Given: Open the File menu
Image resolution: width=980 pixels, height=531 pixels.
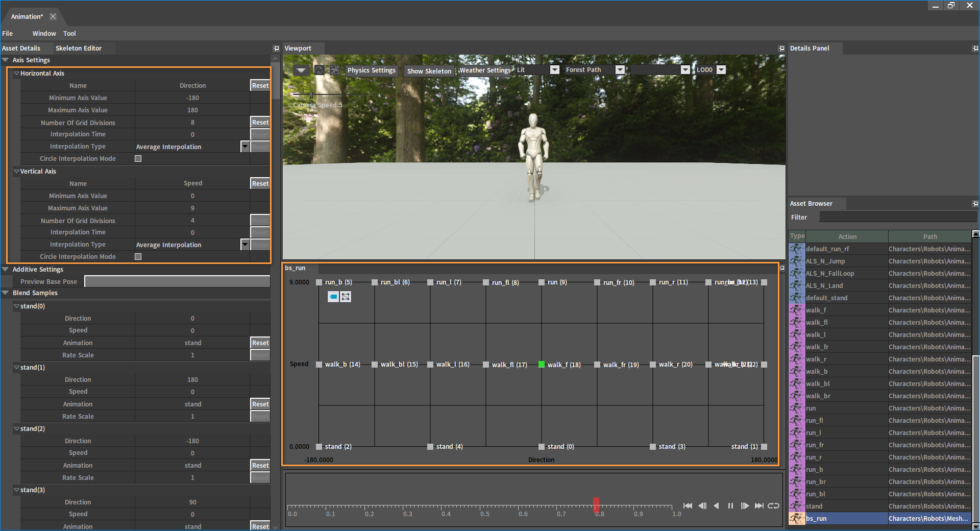Looking at the screenshot, I should click(8, 33).
